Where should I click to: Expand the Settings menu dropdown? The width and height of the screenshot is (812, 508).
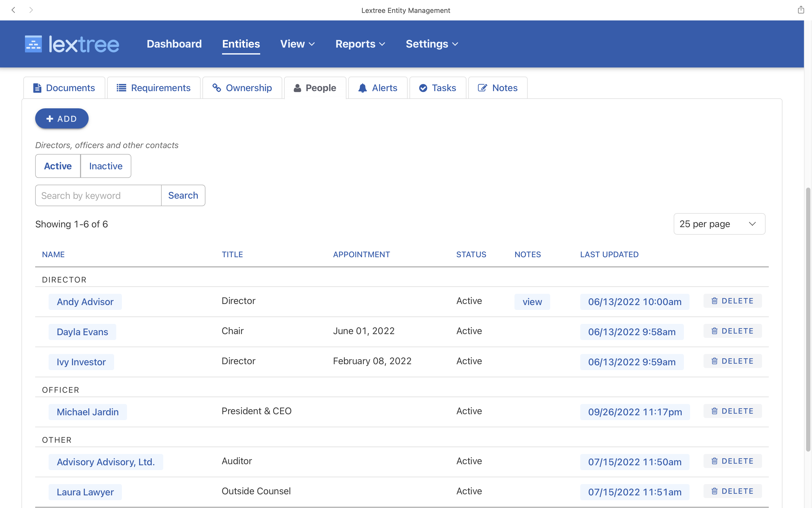[432, 44]
